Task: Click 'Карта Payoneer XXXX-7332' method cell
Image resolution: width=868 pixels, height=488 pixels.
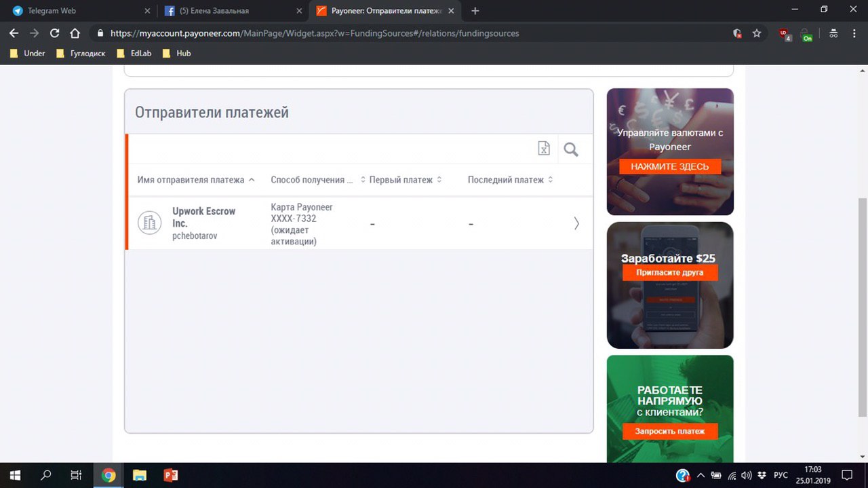Action: coord(302,224)
